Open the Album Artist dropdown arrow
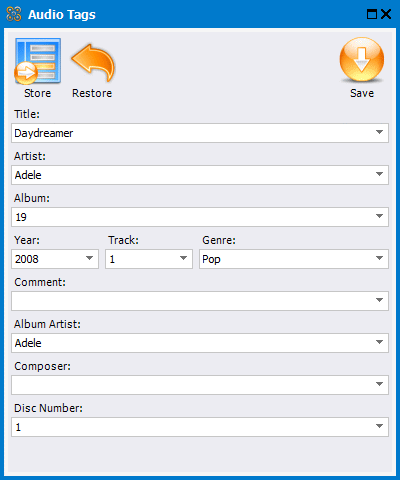The width and height of the screenshot is (400, 480). 379,342
